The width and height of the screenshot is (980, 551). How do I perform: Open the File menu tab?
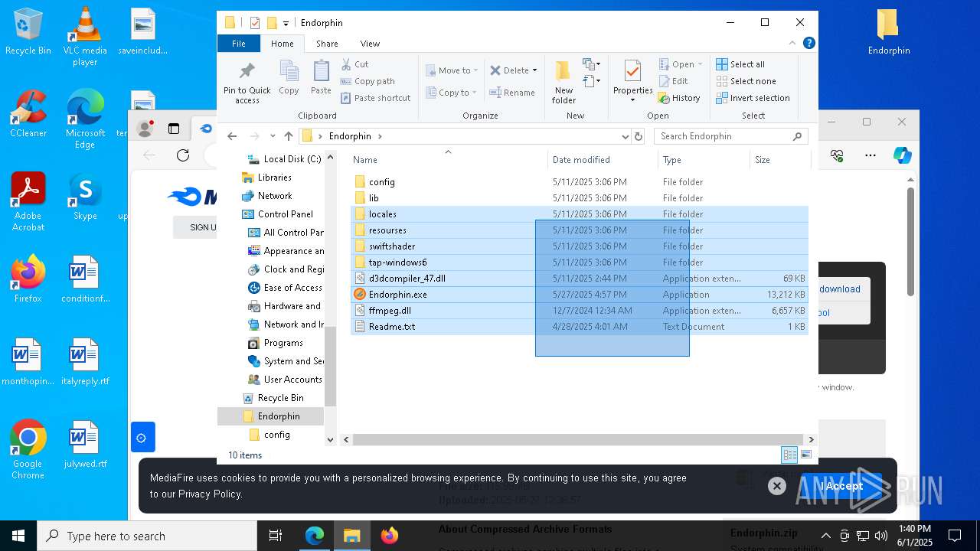[x=239, y=44]
